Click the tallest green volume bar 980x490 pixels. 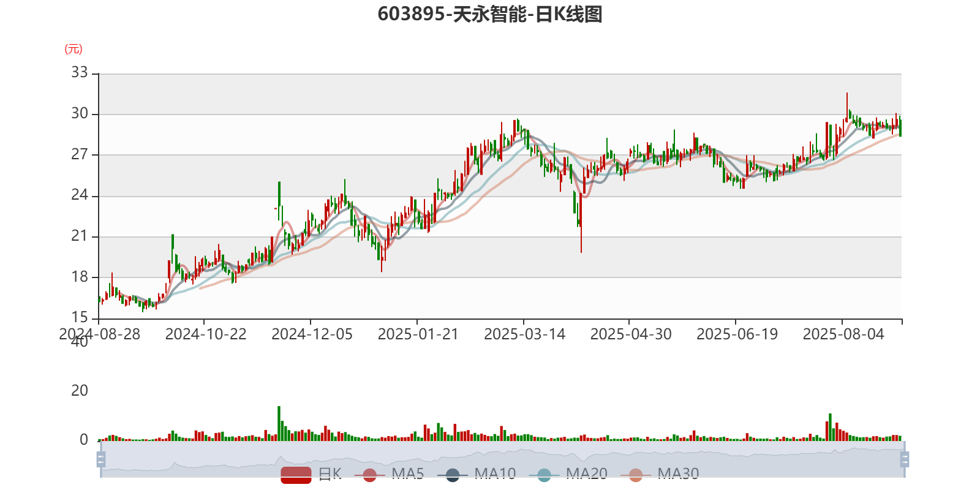pos(279,423)
